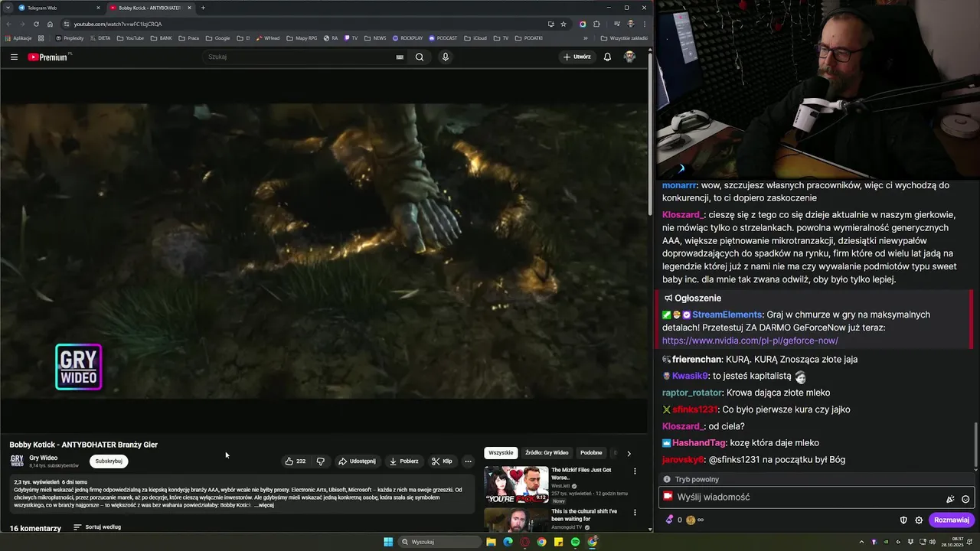Open The Mizkif Files video thumbnail
Screen dimensions: 980x551
[516, 484]
